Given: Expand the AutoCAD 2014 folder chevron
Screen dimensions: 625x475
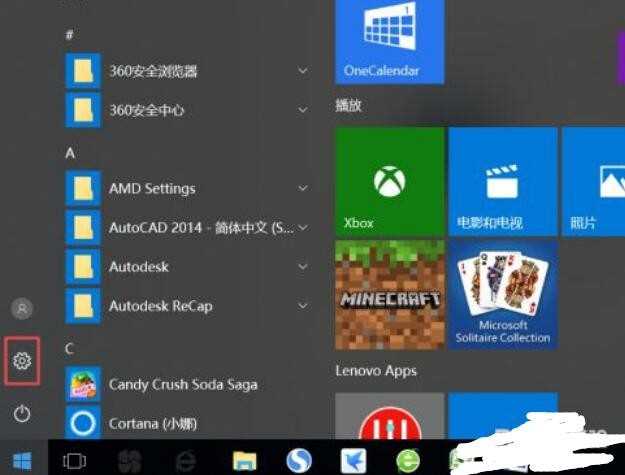Looking at the screenshot, I should click(303, 227).
